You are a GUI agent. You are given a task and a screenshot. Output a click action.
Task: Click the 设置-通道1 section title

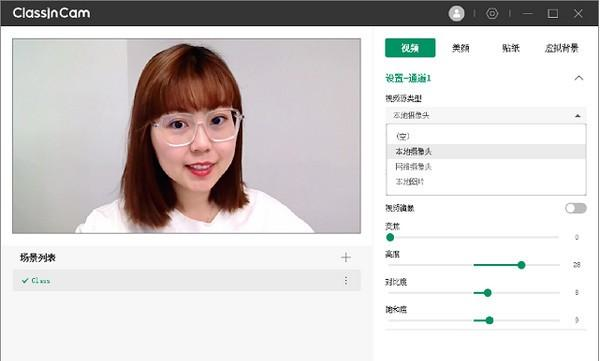408,78
